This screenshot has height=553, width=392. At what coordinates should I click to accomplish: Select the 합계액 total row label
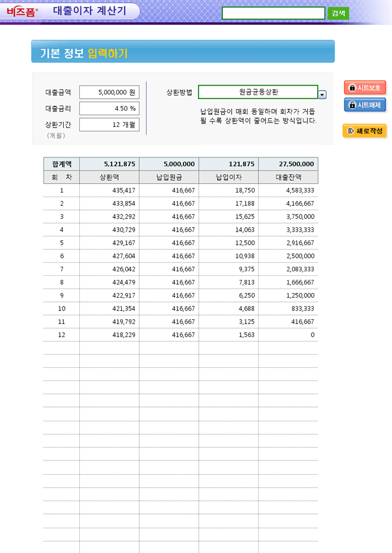[x=62, y=164]
